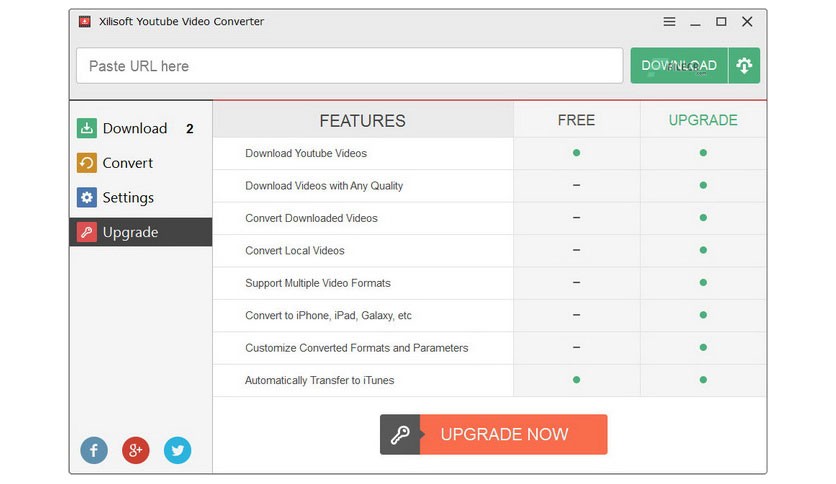Click the FEATURES column header
This screenshot has width=836, height=484.
pos(363,120)
